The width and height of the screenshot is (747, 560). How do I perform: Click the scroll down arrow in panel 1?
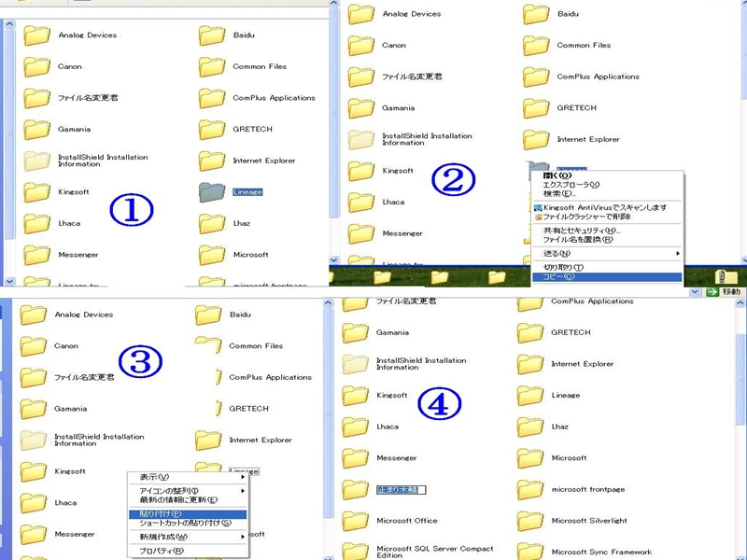(9, 280)
